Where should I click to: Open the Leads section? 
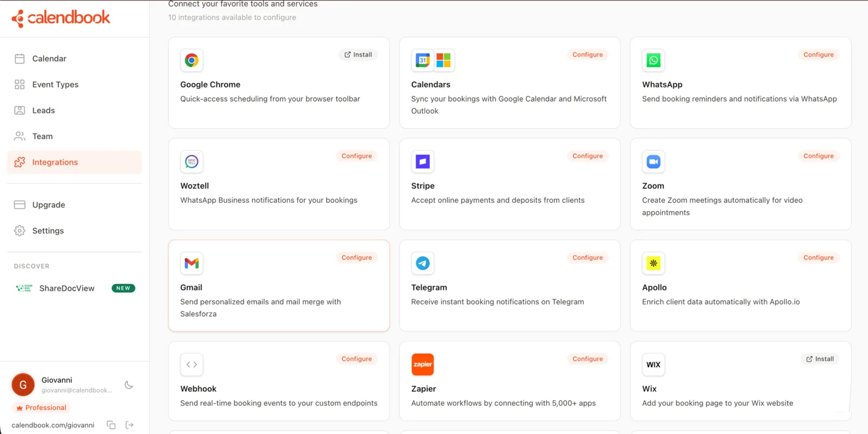74,111
